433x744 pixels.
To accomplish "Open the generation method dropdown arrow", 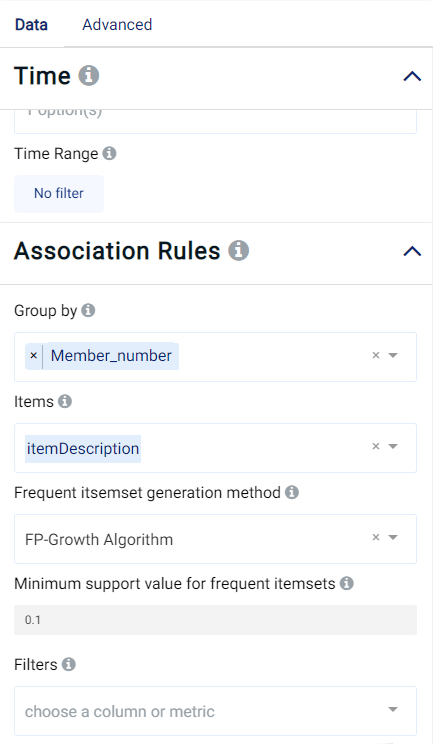I will point(393,538).
